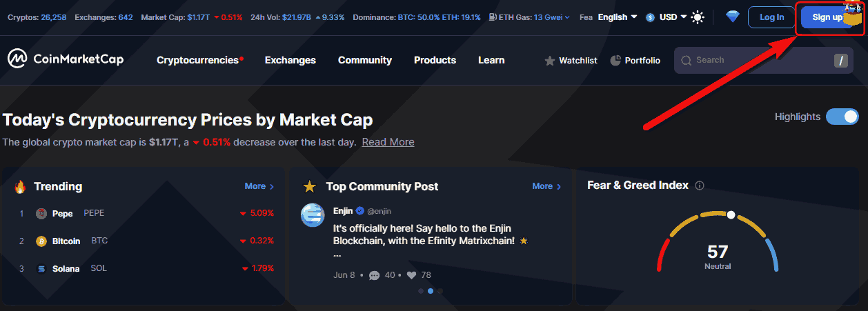The width and height of the screenshot is (868, 311).
Task: Click the ETH gas pump icon
Action: [492, 17]
